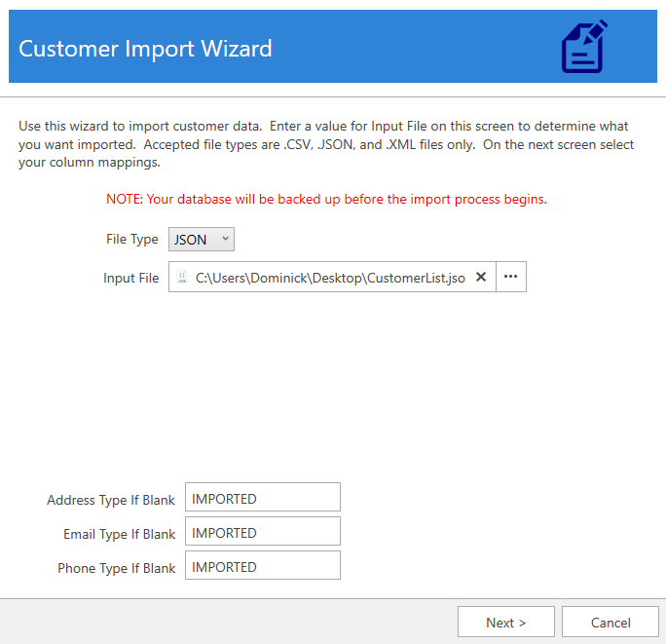This screenshot has width=666, height=644.
Task: Click the import wizard document icon in header
Action: (x=585, y=47)
